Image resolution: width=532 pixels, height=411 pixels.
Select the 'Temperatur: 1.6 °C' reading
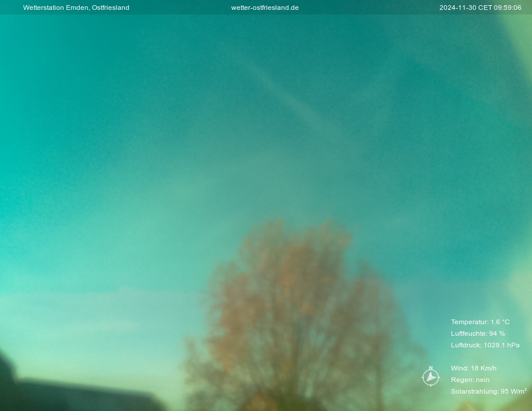(480, 322)
